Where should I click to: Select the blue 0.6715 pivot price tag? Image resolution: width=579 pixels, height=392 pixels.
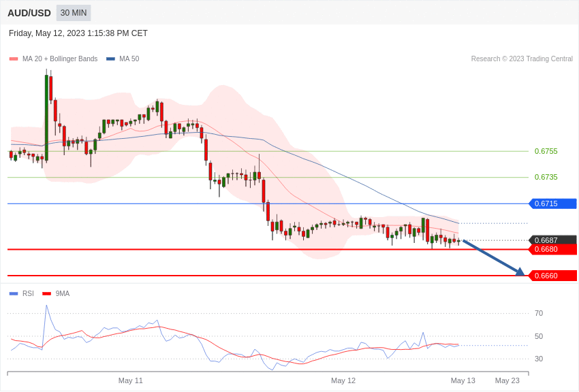coord(553,203)
